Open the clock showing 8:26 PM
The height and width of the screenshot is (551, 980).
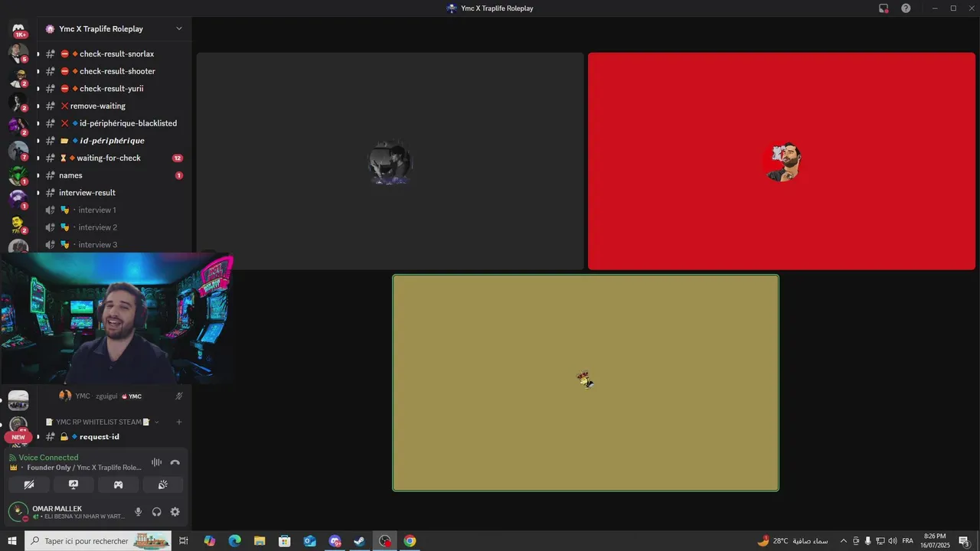[935, 541]
